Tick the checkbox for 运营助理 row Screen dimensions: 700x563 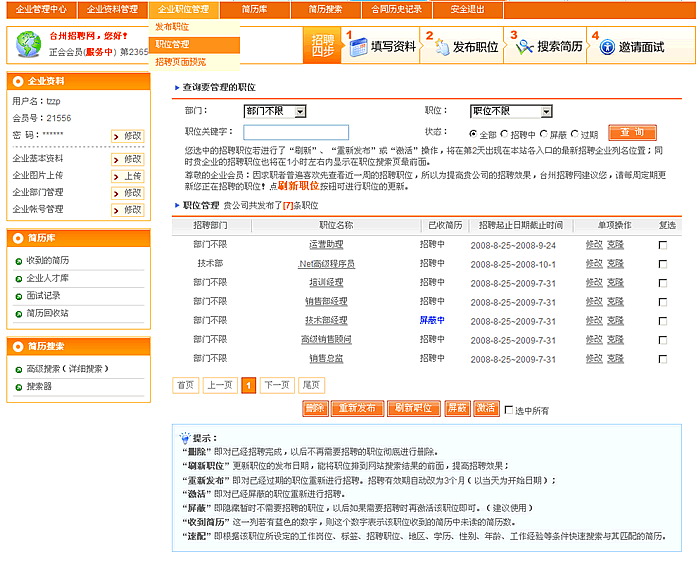662,244
